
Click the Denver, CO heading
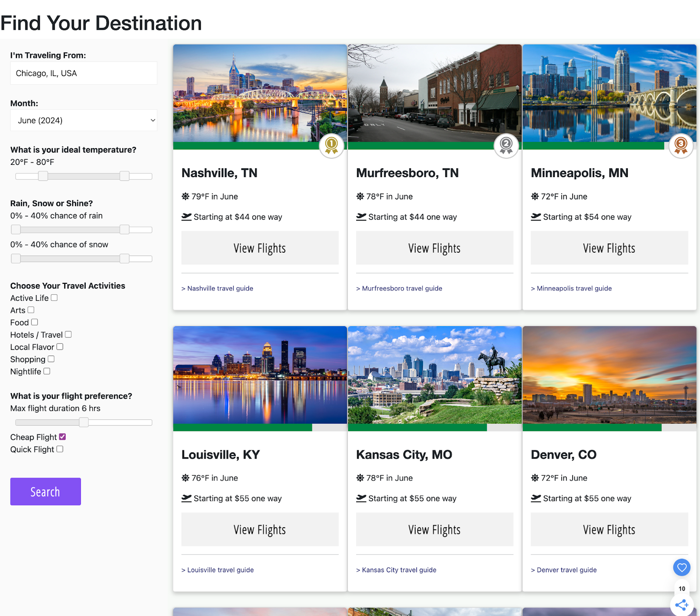pyautogui.click(x=563, y=455)
